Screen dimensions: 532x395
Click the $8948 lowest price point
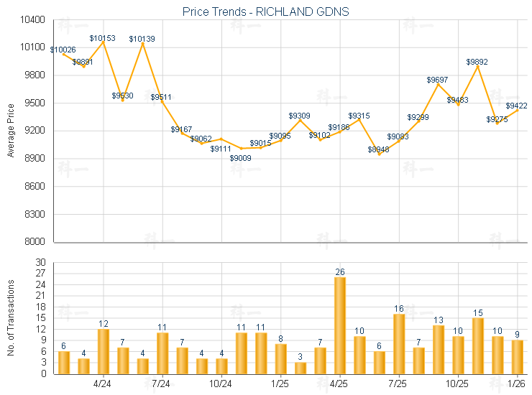point(379,154)
